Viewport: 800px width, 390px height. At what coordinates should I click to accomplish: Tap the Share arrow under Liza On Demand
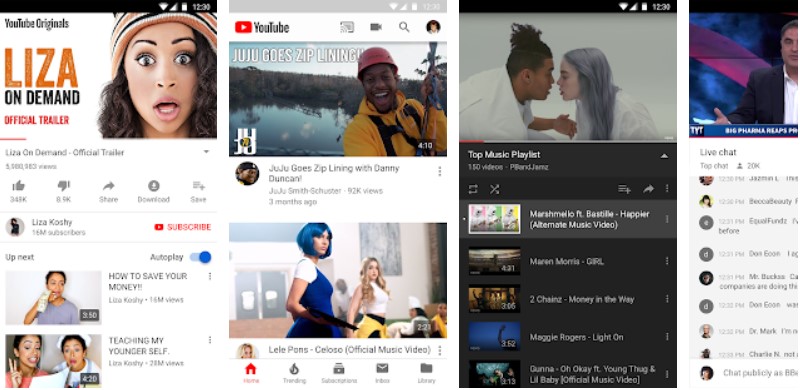point(108,186)
